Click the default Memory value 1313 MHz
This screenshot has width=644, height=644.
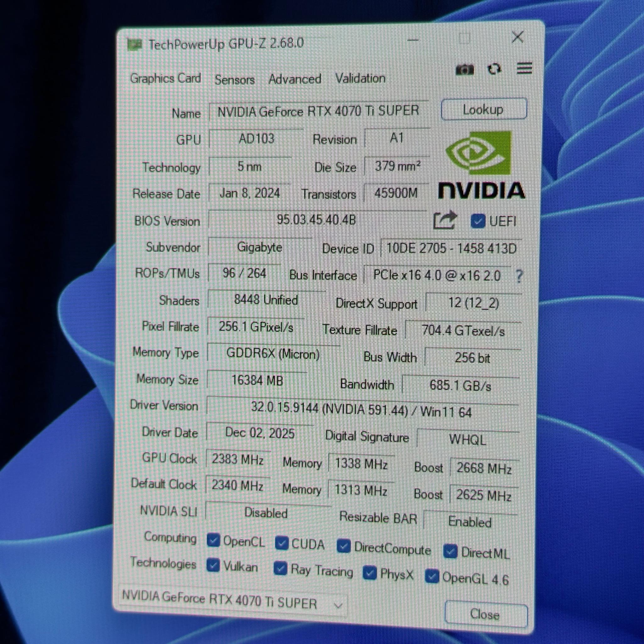tap(361, 490)
